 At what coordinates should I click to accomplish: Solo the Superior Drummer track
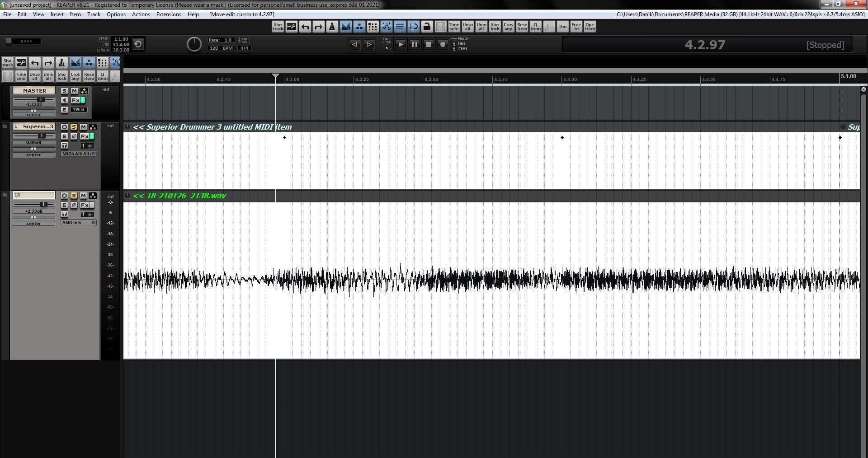coord(74,127)
